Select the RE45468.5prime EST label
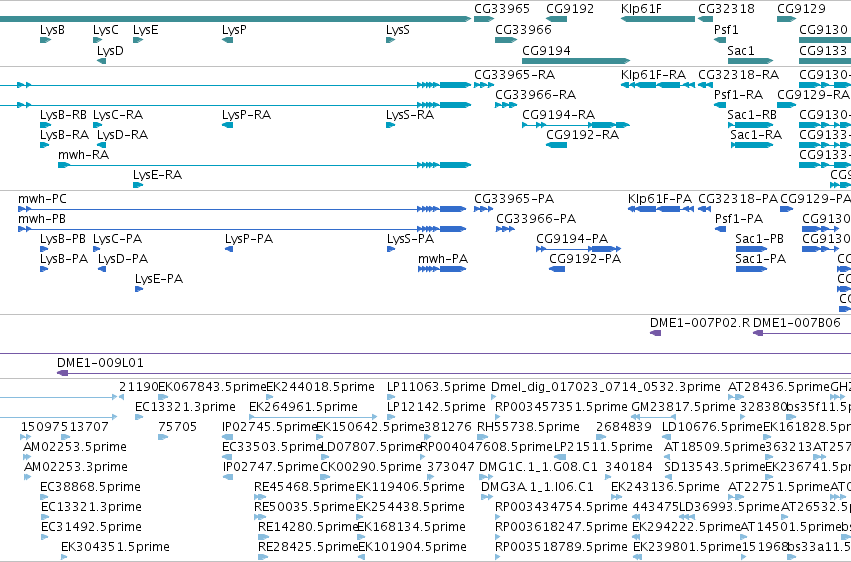 (304, 487)
